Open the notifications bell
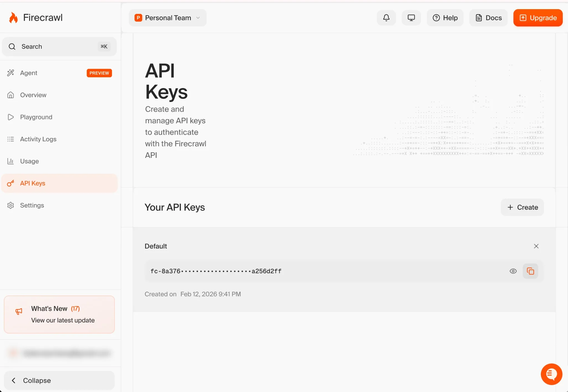Viewport: 568px width, 392px height. coord(386,18)
